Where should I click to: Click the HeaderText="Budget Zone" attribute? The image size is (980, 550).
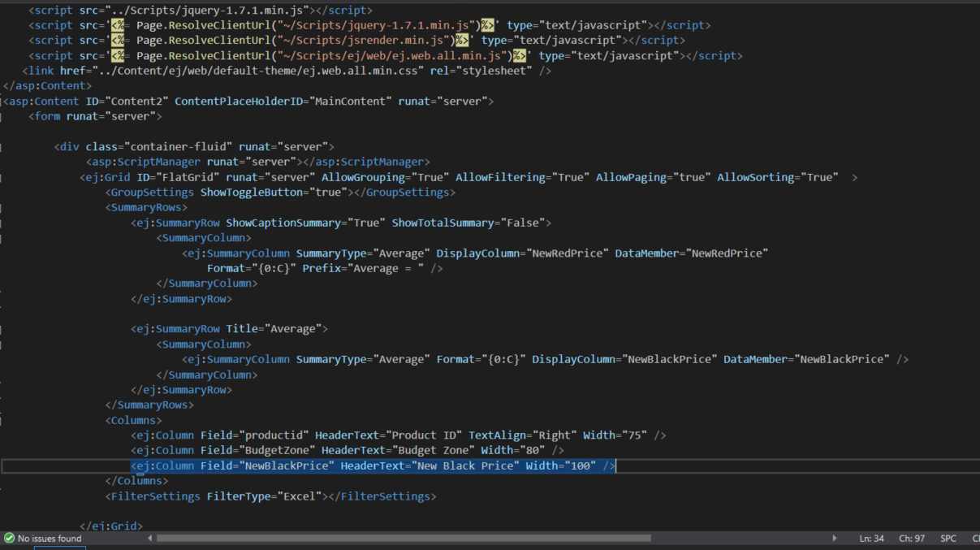[x=397, y=450]
